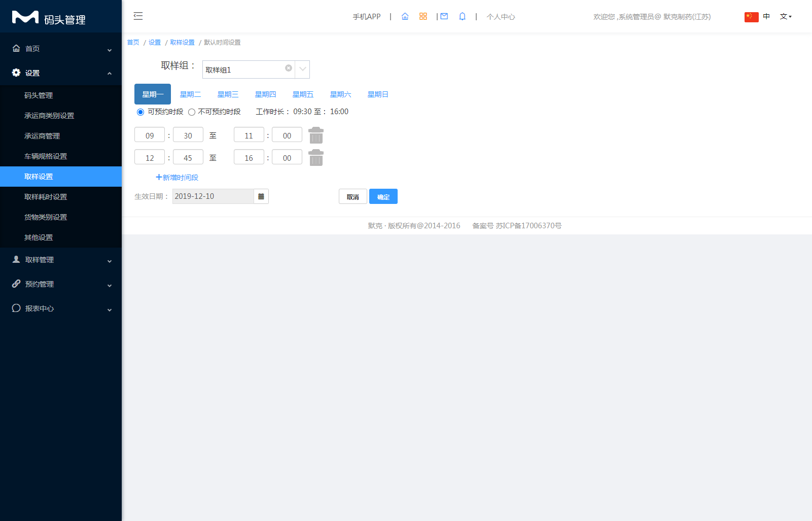
Task: Click first slot start minute field 30
Action: click(x=188, y=135)
